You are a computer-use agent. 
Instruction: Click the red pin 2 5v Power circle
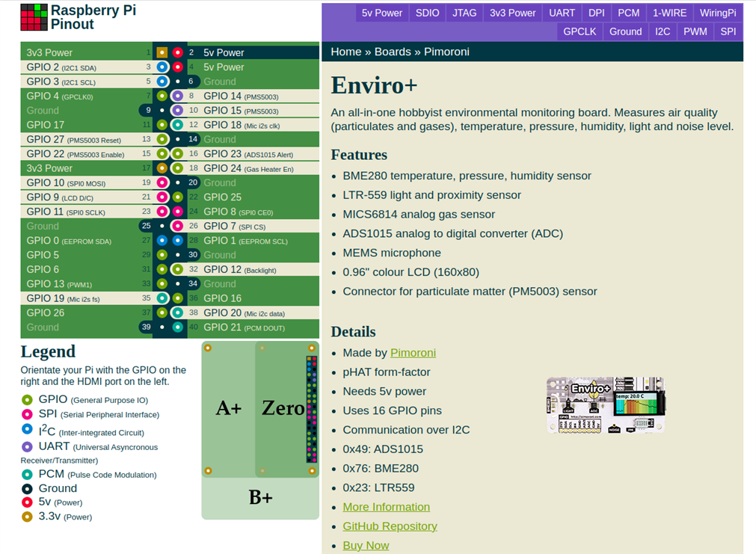point(178,52)
